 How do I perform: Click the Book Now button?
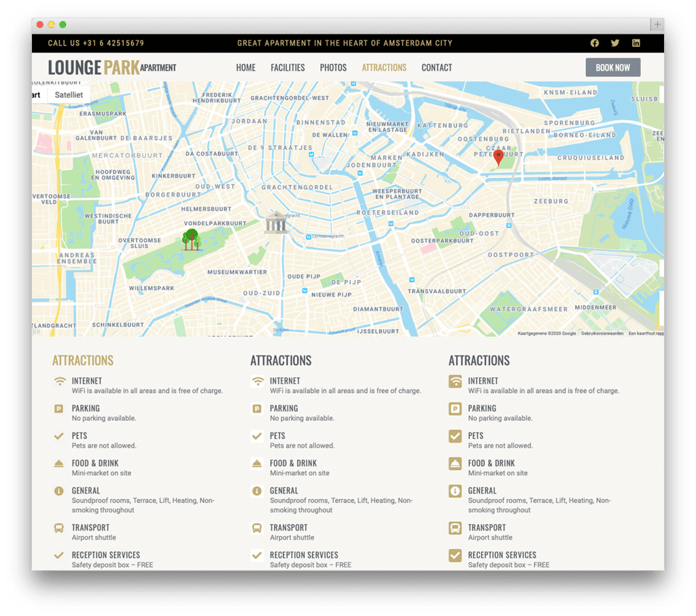point(612,67)
